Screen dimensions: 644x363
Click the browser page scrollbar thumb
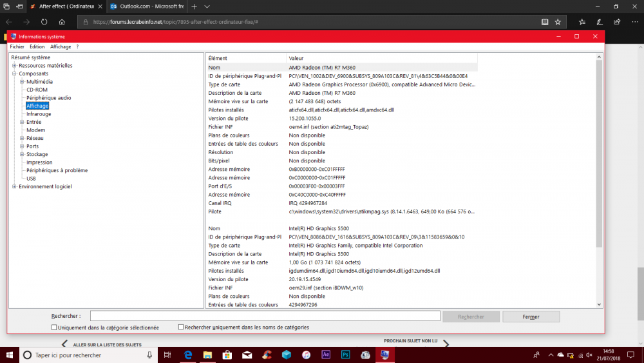[x=641, y=294]
